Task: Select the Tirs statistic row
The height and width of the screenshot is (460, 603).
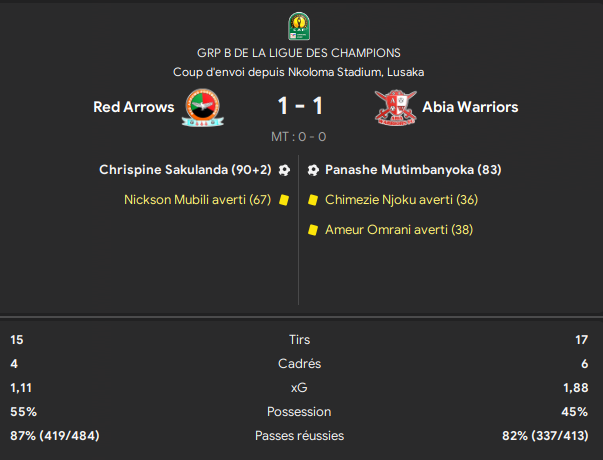Action: tap(299, 340)
